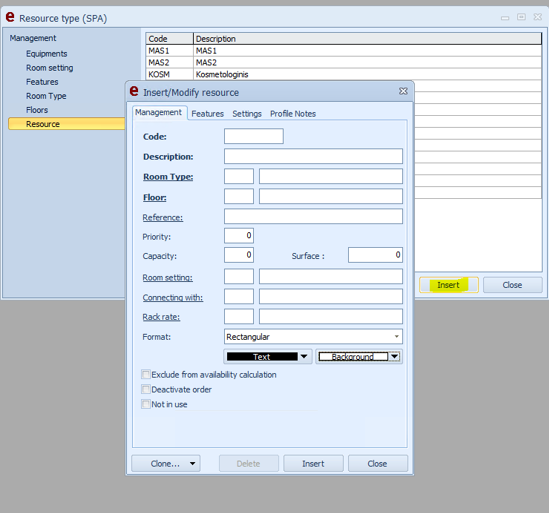Click the minimize icon of Resource type window
The width and height of the screenshot is (549, 513).
pos(505,18)
